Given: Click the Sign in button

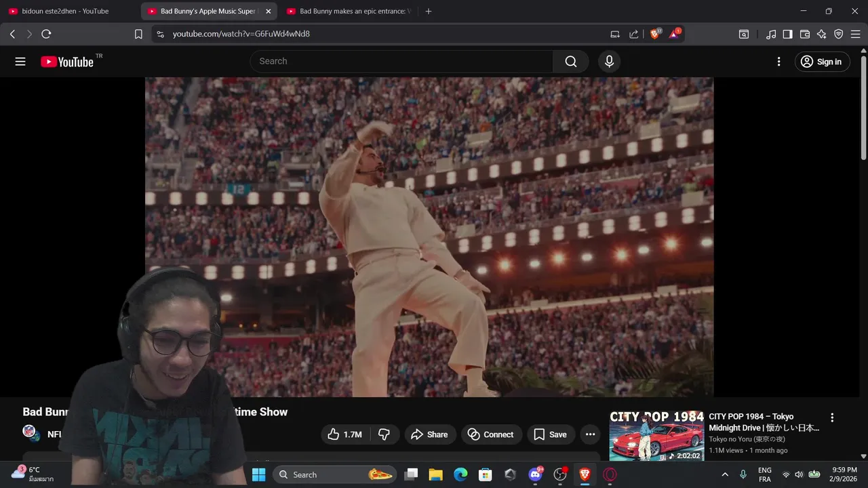Looking at the screenshot, I should pos(822,62).
